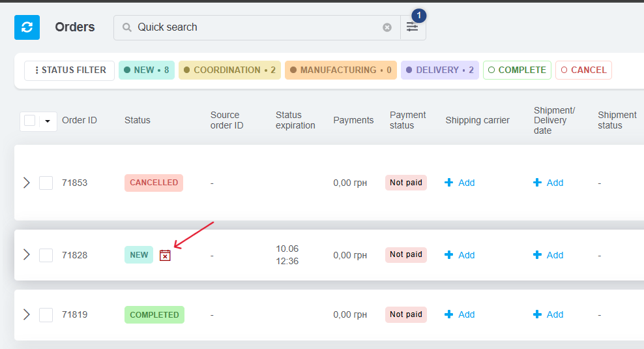Open the bulk selection dropdown arrow
This screenshot has height=349, width=644.
tap(48, 121)
